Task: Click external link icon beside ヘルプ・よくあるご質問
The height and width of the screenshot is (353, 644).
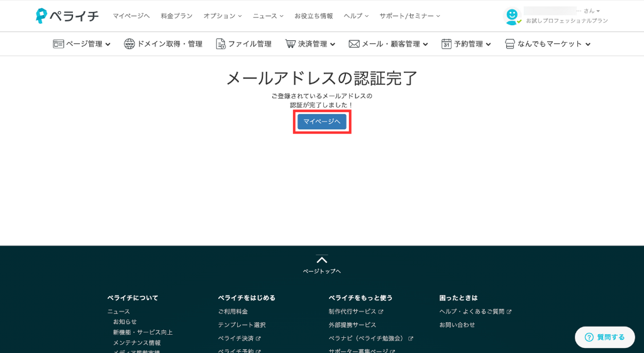Action: (509, 312)
